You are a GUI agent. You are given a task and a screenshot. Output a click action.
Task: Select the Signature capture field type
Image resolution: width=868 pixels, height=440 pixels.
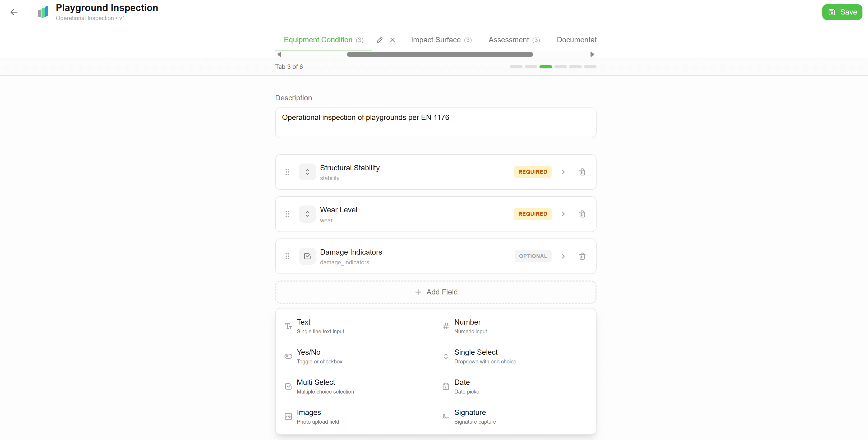470,416
